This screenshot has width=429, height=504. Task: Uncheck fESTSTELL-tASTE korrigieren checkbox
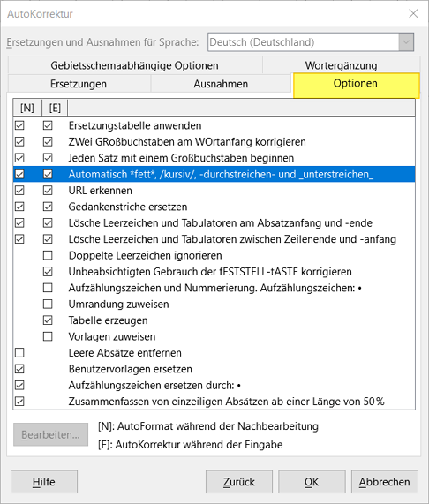[x=48, y=272]
